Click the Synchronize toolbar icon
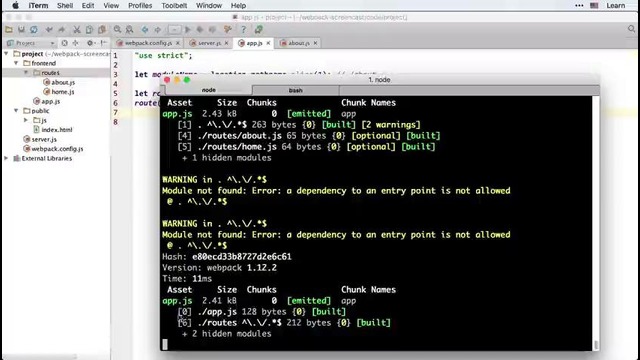Screen dimensions: 640x360 click(x=34, y=29)
